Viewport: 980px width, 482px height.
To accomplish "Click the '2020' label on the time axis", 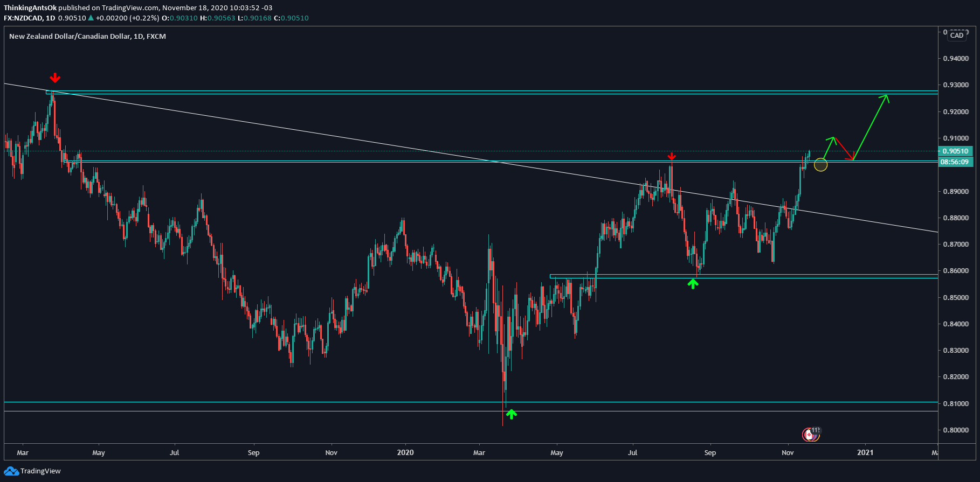I will (x=405, y=452).
